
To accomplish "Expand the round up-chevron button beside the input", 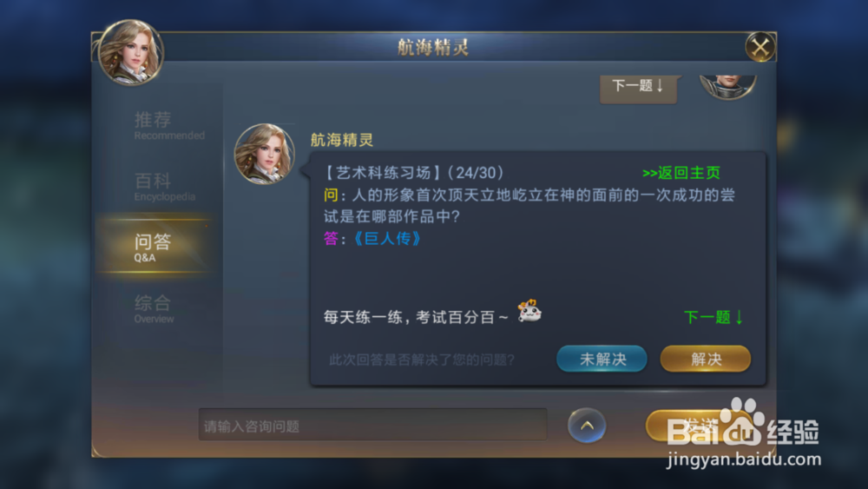I will (587, 426).
